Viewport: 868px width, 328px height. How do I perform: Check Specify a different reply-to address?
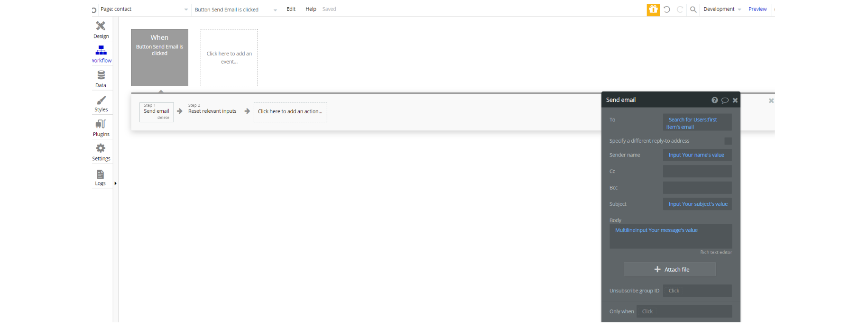tap(728, 141)
